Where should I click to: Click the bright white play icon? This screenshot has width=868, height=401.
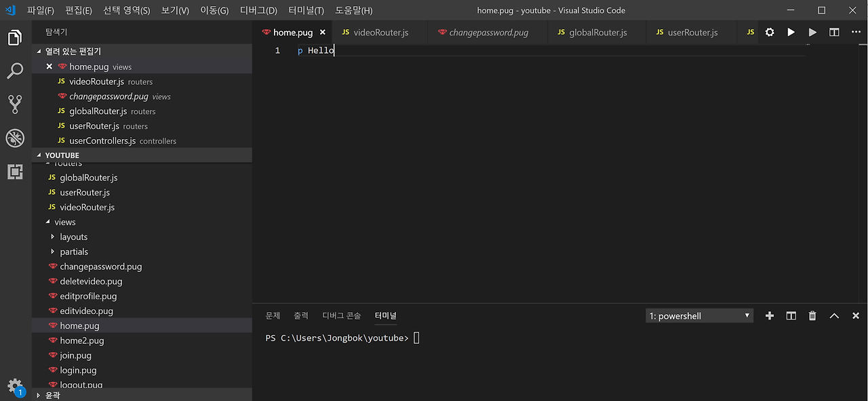pos(791,32)
